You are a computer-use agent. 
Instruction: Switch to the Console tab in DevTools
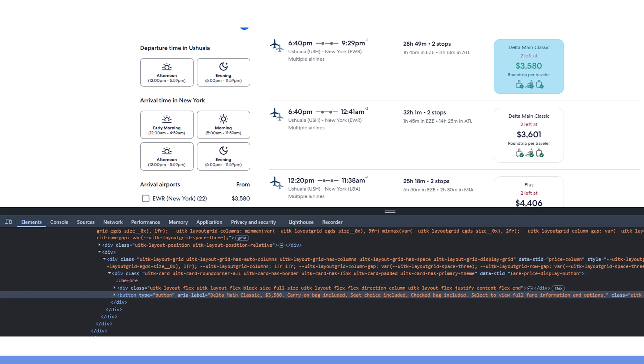59,222
